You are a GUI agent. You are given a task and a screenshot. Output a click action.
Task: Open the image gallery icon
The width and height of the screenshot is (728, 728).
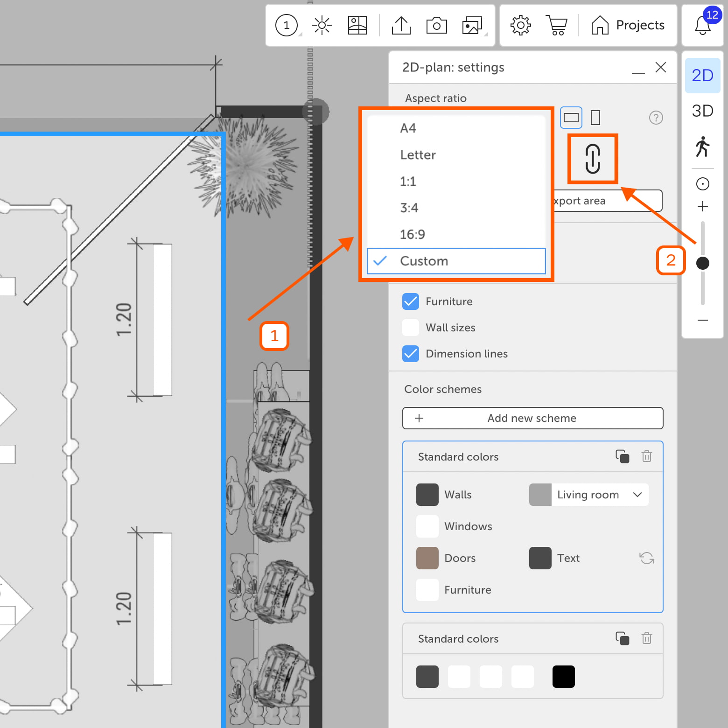[472, 25]
